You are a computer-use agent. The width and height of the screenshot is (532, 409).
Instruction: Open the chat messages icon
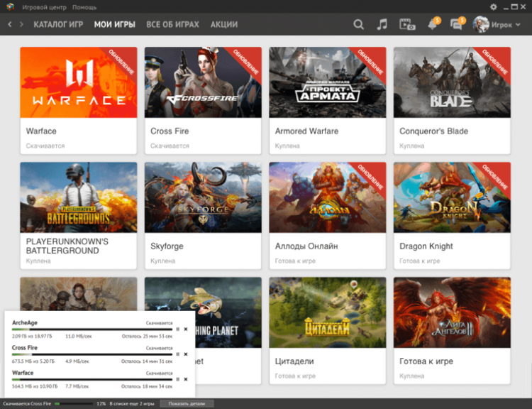point(457,25)
